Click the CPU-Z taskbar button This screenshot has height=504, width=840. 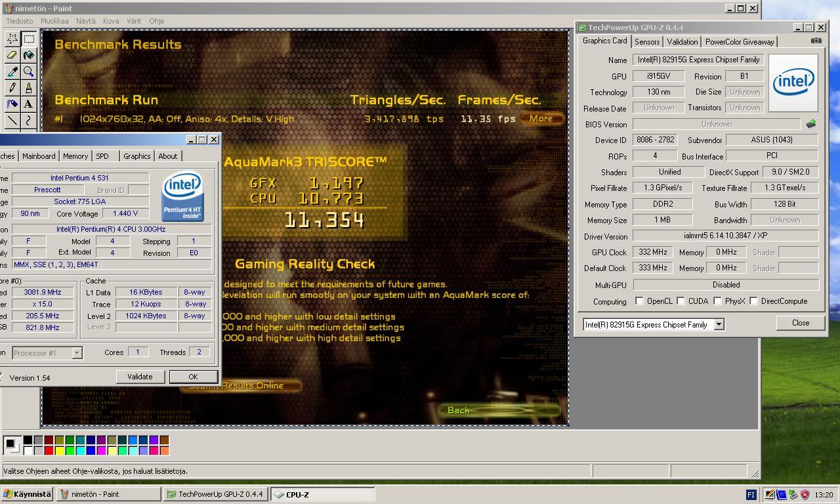pyautogui.click(x=323, y=494)
